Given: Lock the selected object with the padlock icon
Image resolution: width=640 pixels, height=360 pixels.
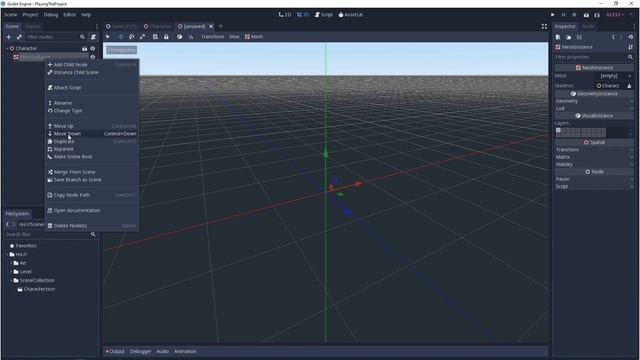Looking at the screenshot, I should 166,37.
